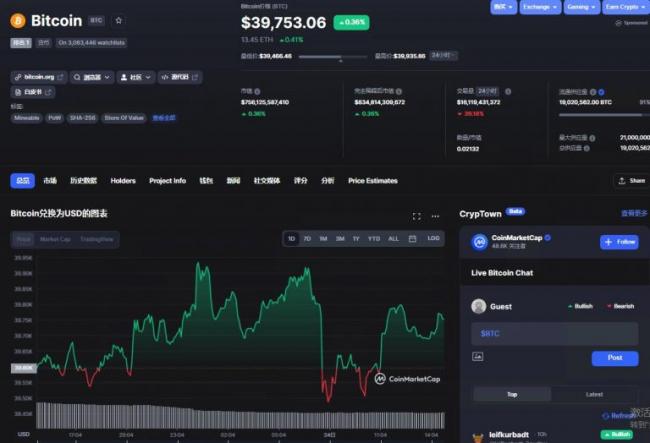Open the Gaming dropdown menu
The width and height of the screenshot is (650, 443).
[x=580, y=7]
